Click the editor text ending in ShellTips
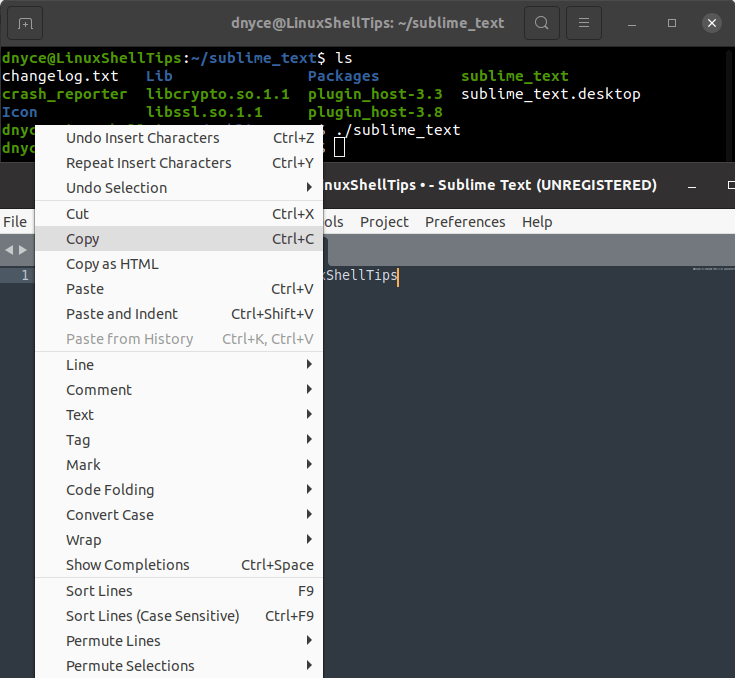The image size is (735, 678). [x=361, y=275]
